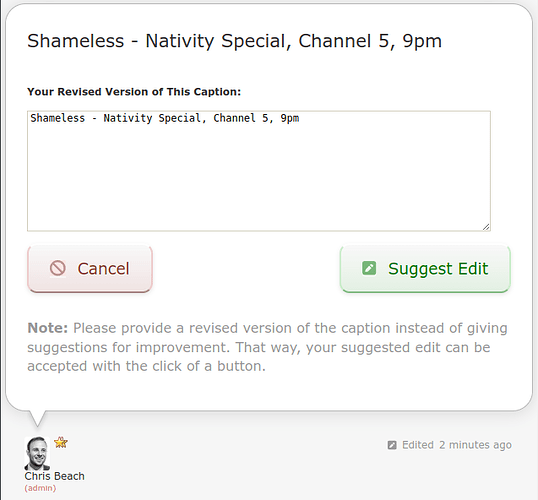Click the speech bubble pointer tail
This screenshot has width=538, height=500.
(x=37, y=418)
